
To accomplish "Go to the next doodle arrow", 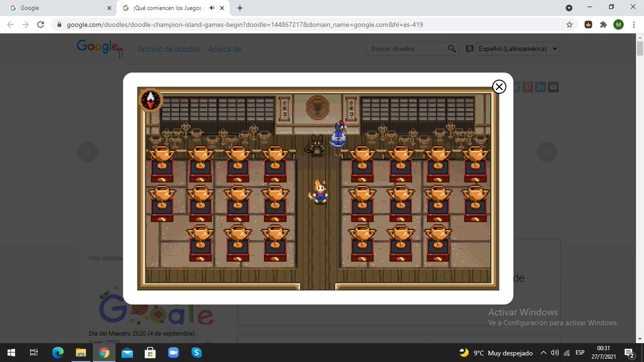I will (x=547, y=152).
